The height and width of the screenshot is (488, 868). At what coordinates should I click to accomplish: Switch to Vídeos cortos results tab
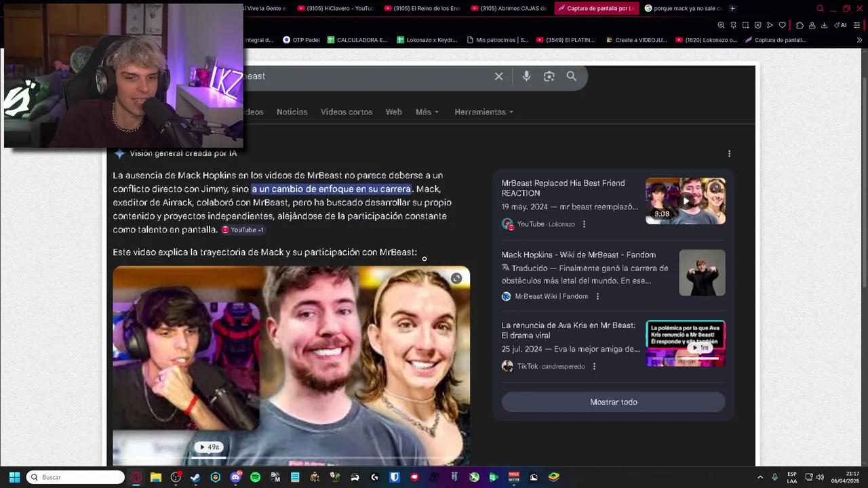[347, 112]
